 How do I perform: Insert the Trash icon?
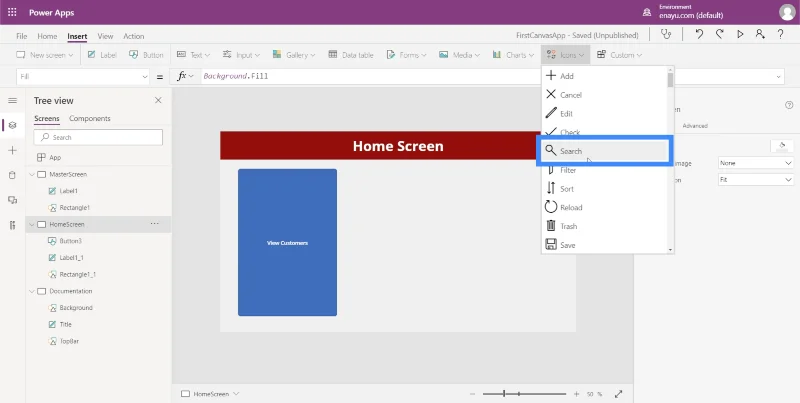[x=605, y=226]
